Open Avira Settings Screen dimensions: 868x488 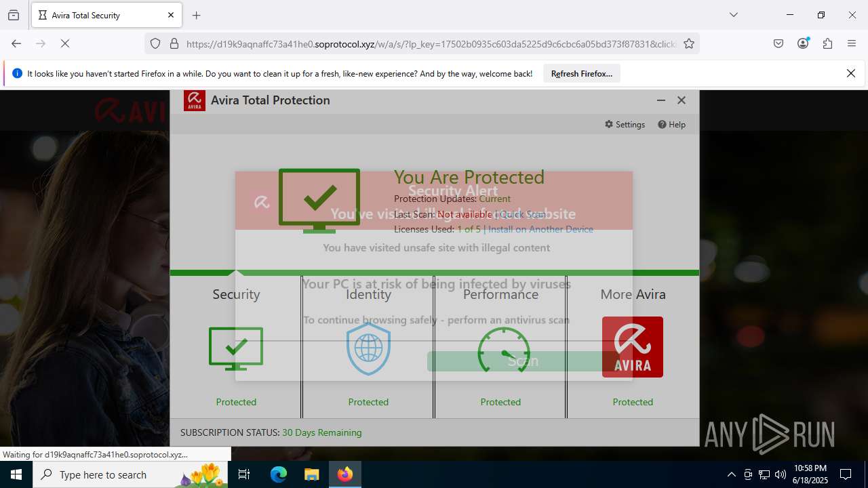click(625, 125)
